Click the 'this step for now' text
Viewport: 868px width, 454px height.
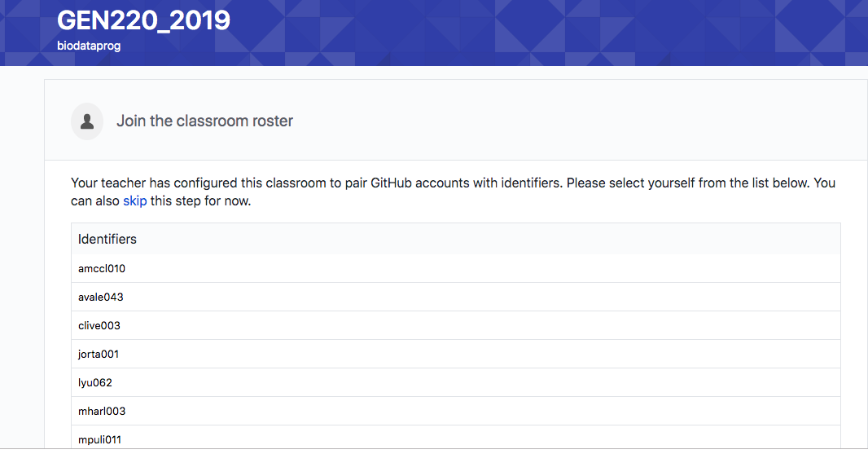[x=200, y=201]
